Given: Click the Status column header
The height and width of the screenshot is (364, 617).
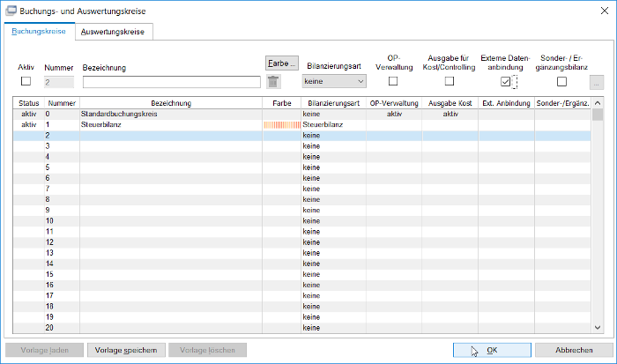Looking at the screenshot, I should click(x=29, y=103).
